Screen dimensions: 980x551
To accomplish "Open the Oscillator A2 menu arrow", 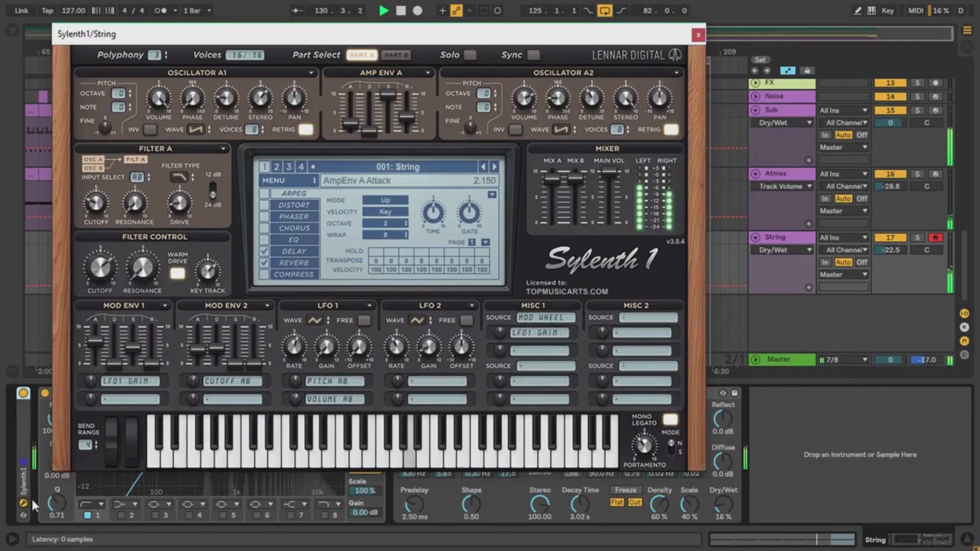I will pos(676,73).
